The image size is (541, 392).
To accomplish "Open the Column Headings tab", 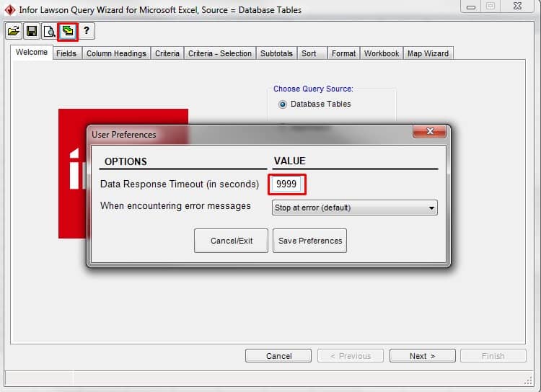I will click(116, 53).
